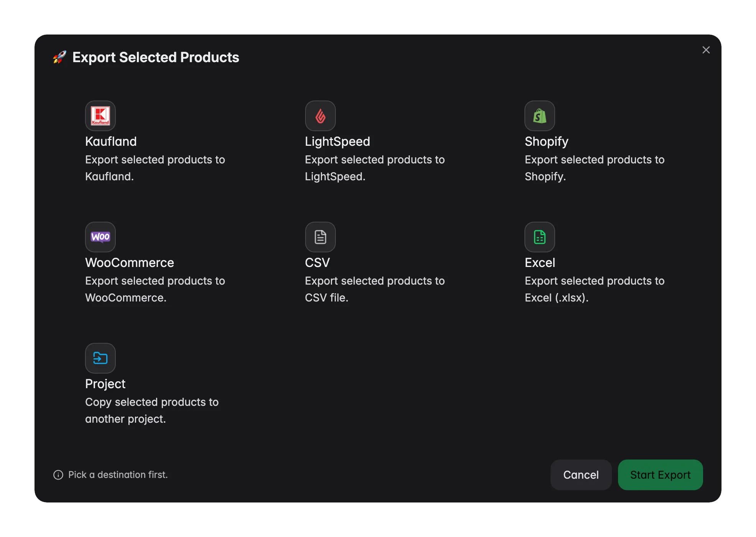The width and height of the screenshot is (756, 537).
Task: Click the 'LightSpeed' destination title
Action: pos(337,142)
